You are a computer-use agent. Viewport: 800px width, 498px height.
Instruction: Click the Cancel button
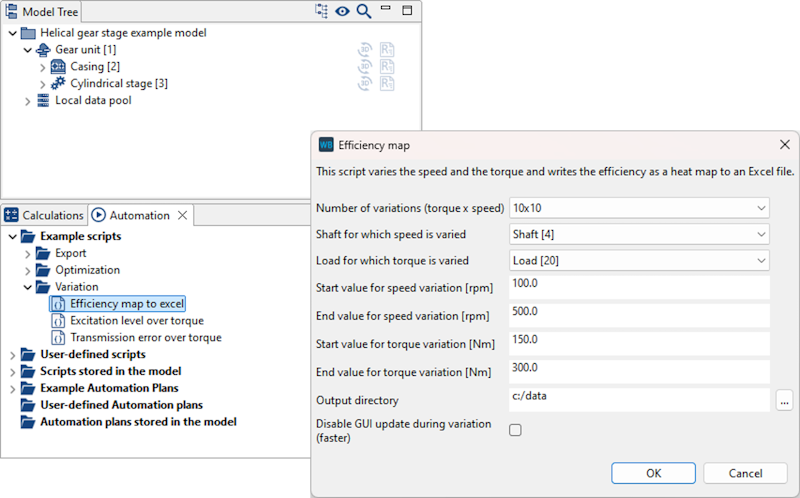745,473
